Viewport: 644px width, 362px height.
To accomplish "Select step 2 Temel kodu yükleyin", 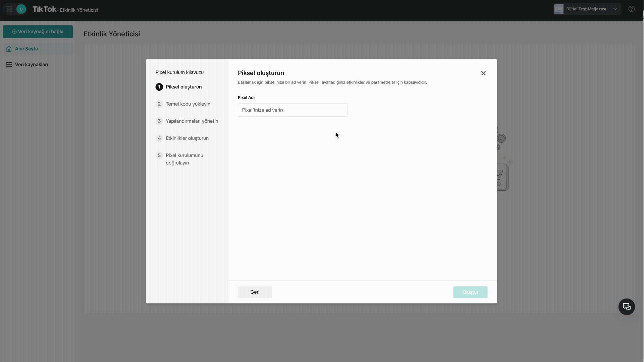I will [x=188, y=104].
